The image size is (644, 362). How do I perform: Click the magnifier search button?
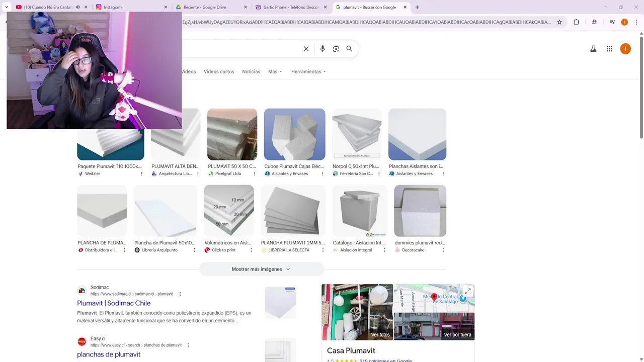[349, 49]
